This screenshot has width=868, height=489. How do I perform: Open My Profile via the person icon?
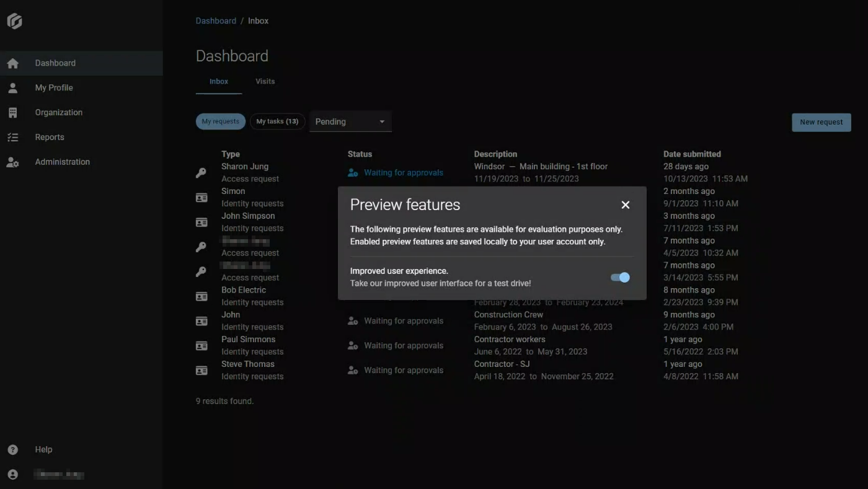click(13, 87)
